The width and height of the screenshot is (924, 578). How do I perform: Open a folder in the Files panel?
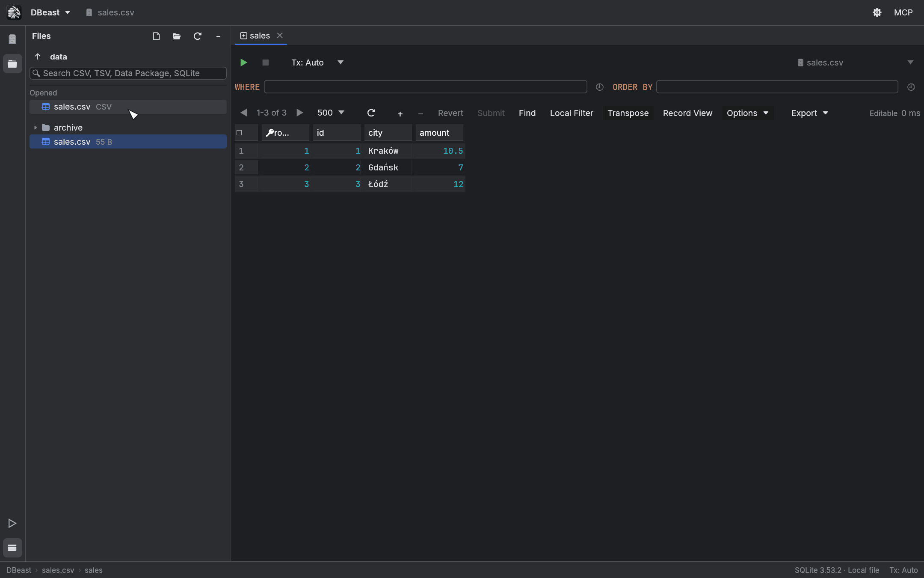pos(177,36)
